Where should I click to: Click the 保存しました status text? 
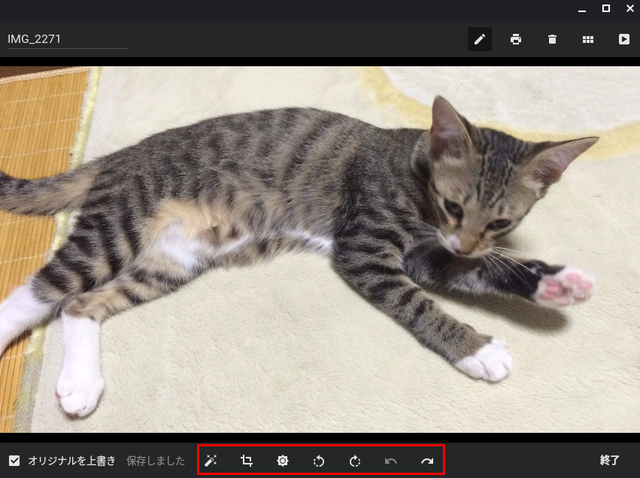156,461
